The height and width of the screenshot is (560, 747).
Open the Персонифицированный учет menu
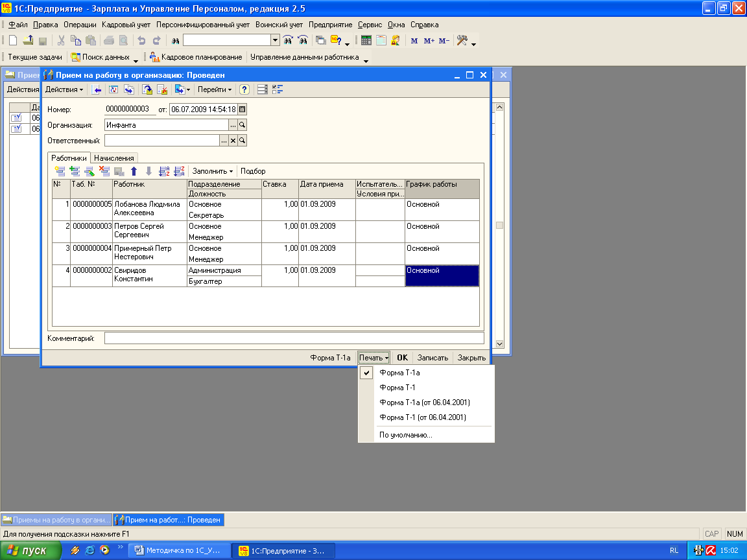[203, 25]
